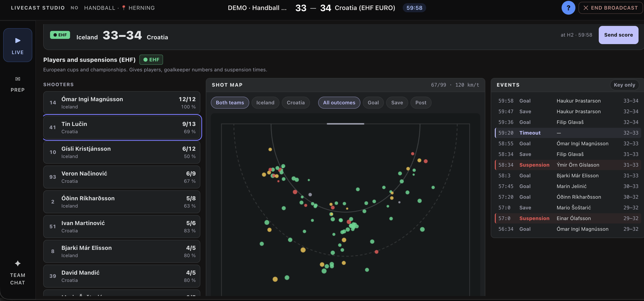Click the 56:34 Goal Ómar Ingi Magnússon event

coord(568,229)
